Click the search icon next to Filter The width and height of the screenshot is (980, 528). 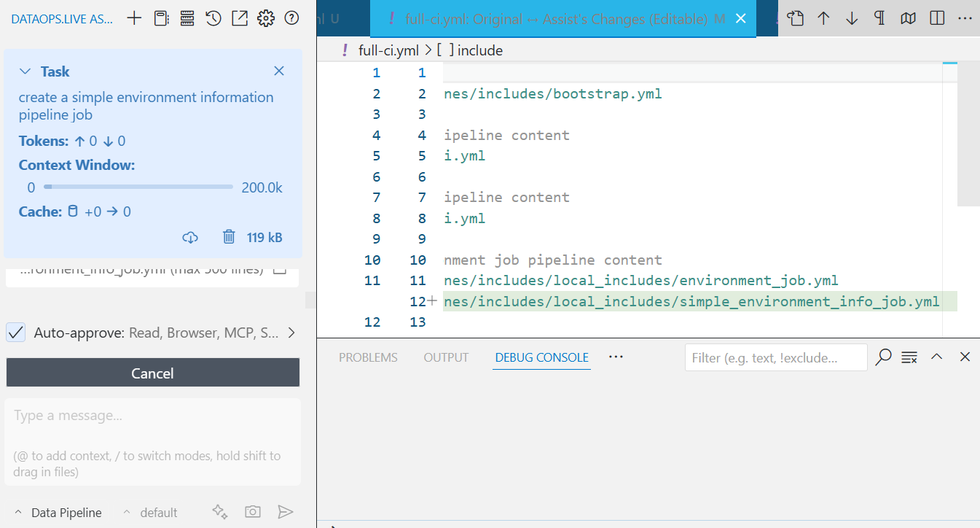point(883,357)
